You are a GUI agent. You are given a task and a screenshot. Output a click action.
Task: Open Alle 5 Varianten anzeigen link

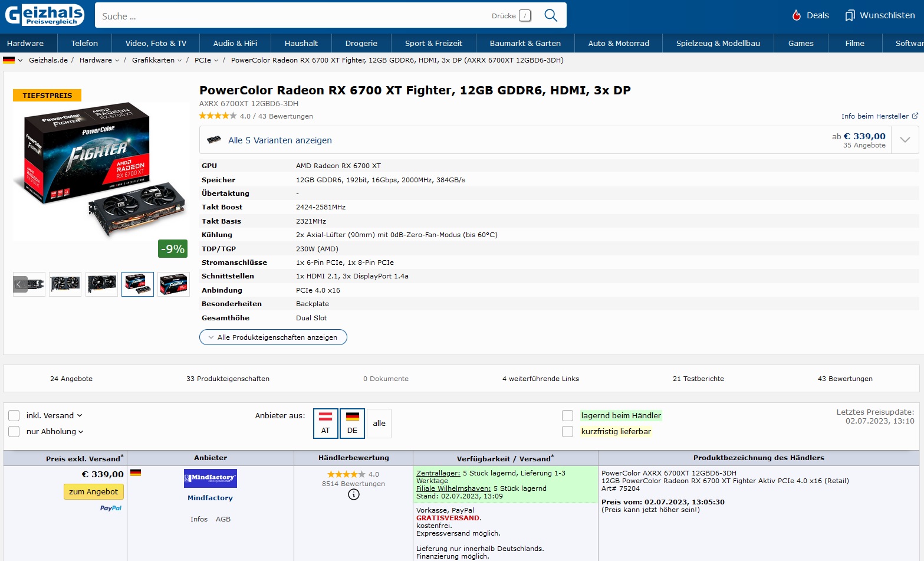click(280, 140)
